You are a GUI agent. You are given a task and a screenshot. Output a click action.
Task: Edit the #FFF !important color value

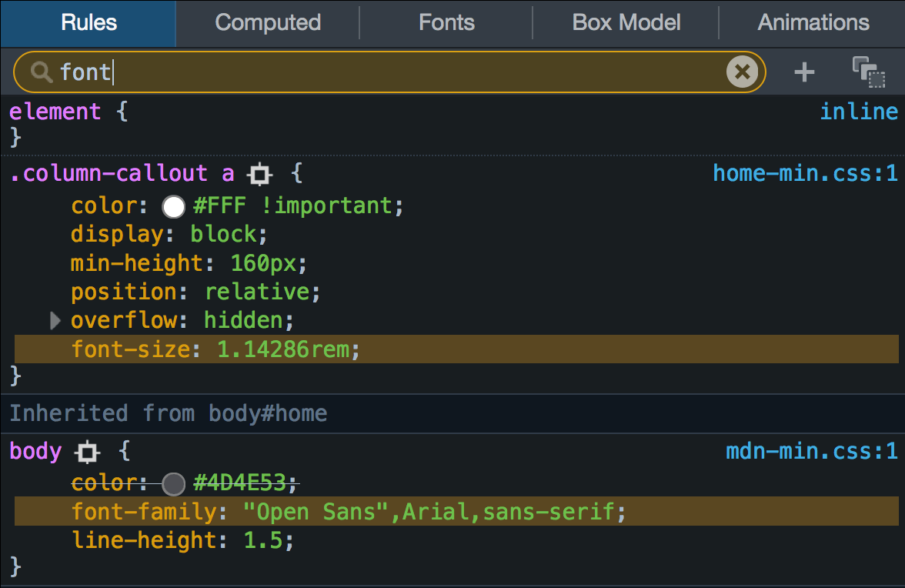pyautogui.click(x=292, y=205)
